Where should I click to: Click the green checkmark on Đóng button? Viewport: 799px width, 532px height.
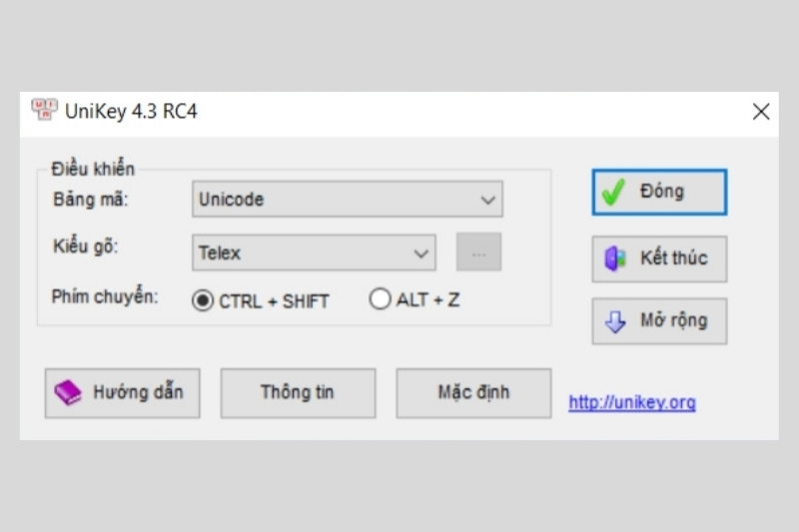tap(613, 193)
